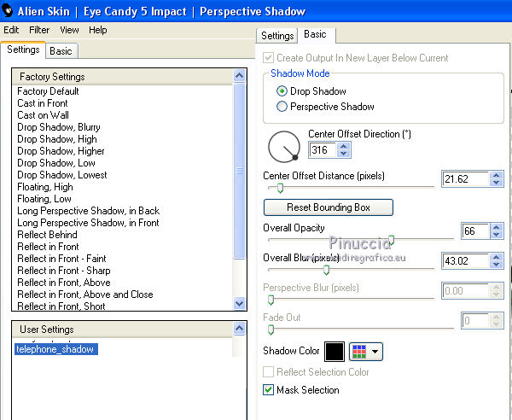Select the Perspective Shadow radio button
This screenshot has height=420, width=512.
(x=282, y=107)
